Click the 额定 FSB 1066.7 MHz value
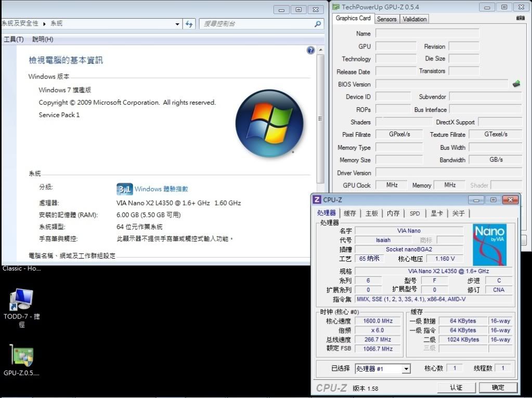The image size is (532, 398). 378,349
